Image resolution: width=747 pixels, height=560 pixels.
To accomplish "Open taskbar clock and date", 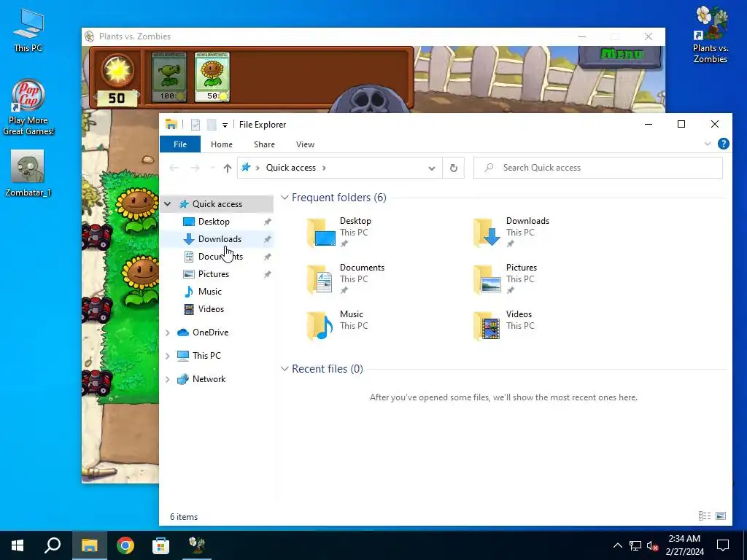I will point(684,545).
